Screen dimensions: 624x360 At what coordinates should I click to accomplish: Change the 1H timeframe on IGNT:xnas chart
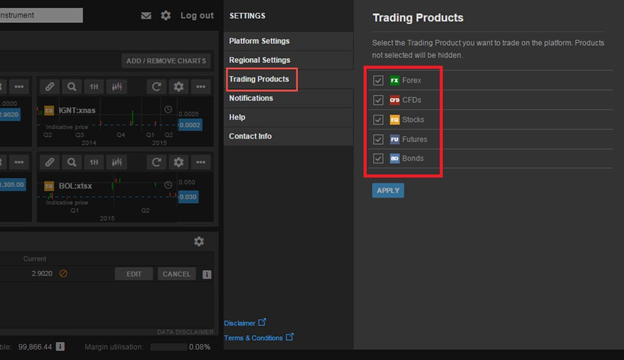94,86
